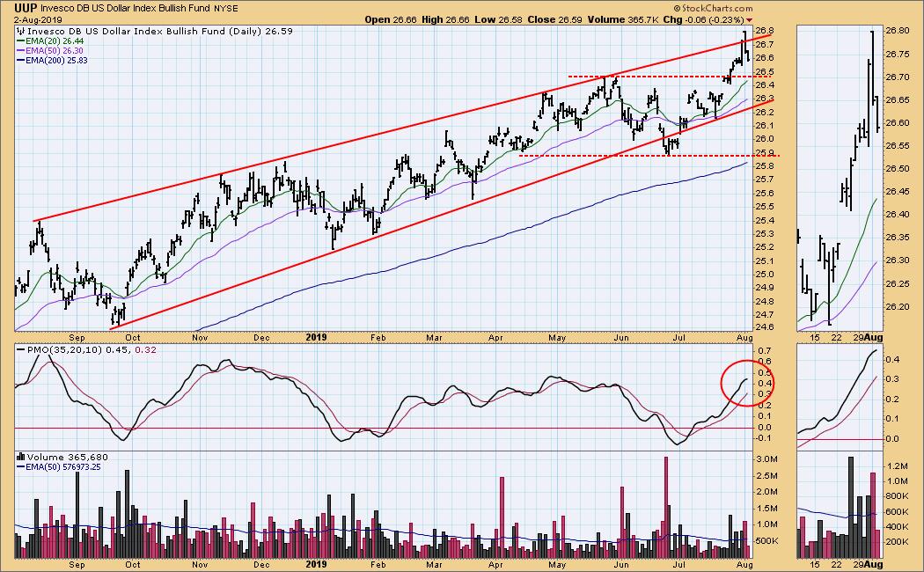
Task: Click the 200K label on the zoom volume axis
Action: coord(897,542)
